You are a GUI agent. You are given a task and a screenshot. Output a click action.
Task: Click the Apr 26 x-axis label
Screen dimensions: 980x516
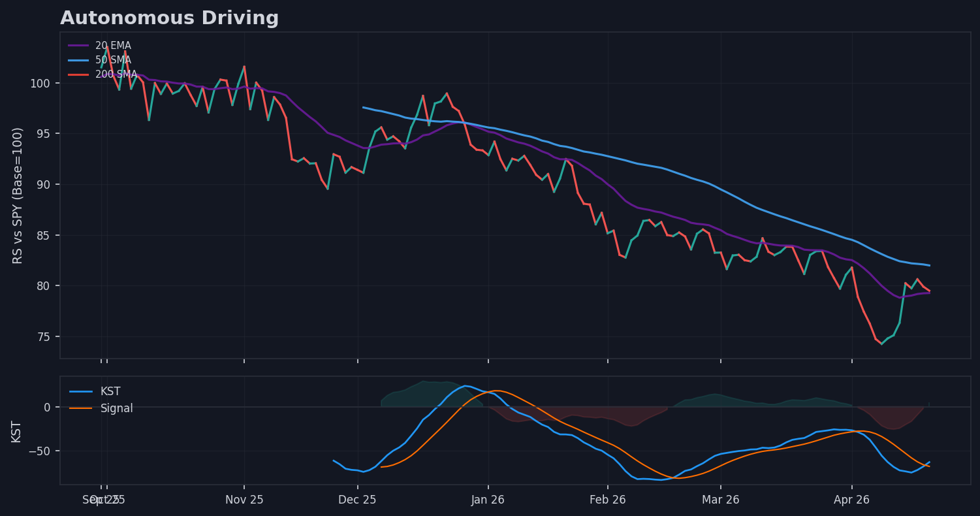851,500
